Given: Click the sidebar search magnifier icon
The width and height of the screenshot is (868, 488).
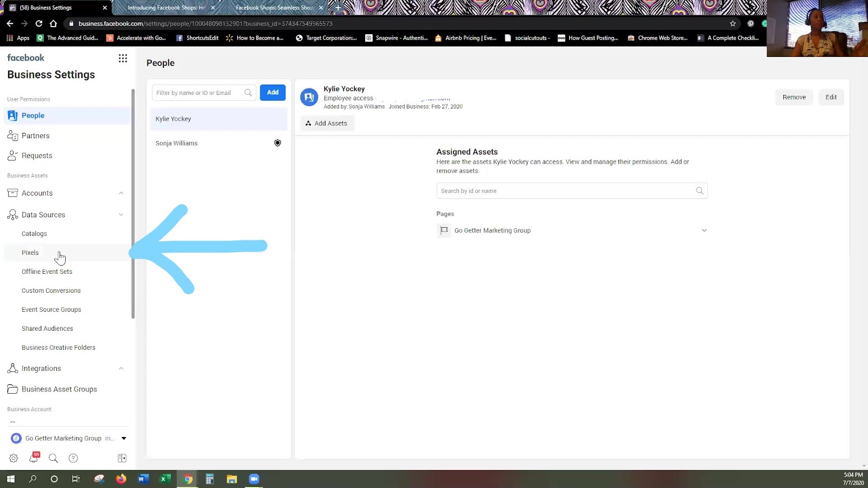Looking at the screenshot, I should tap(53, 458).
